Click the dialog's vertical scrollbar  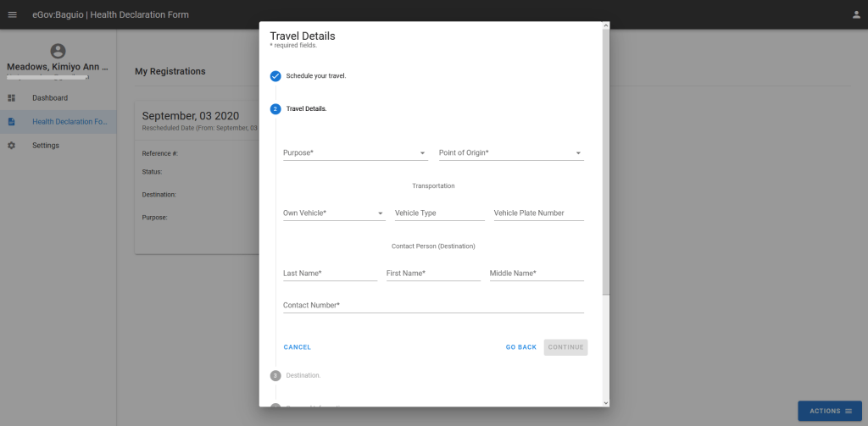605,169
